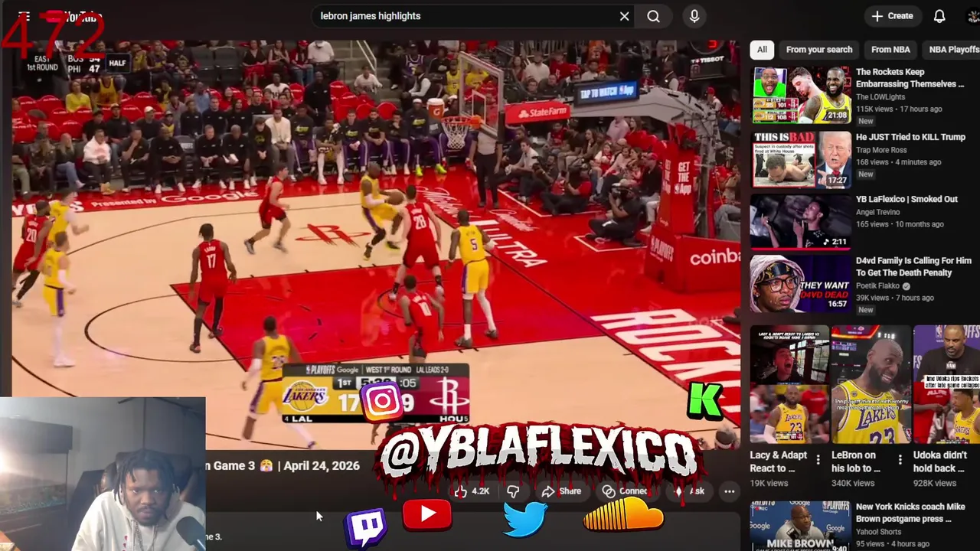Viewport: 980px width, 551px height.
Task: Run search with the magnifier button
Action: point(653,16)
